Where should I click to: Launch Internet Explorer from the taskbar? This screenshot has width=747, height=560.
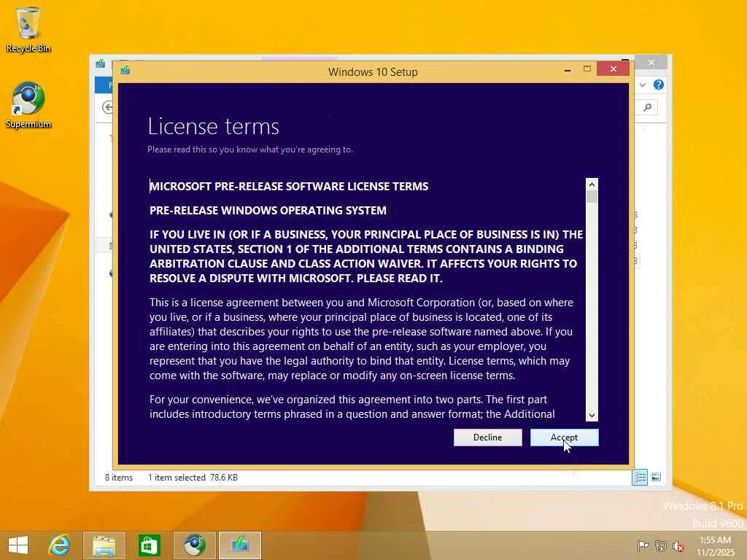tap(60, 545)
